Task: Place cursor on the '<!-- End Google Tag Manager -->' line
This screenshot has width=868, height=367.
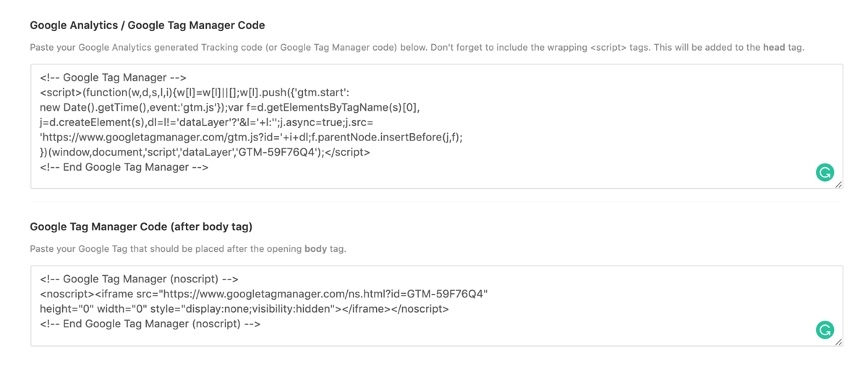Action: pos(124,167)
